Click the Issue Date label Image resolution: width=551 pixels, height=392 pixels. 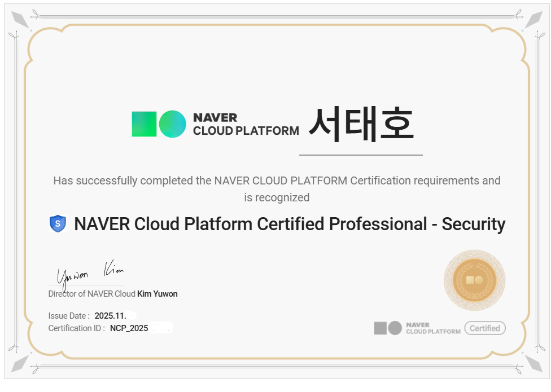pos(69,316)
